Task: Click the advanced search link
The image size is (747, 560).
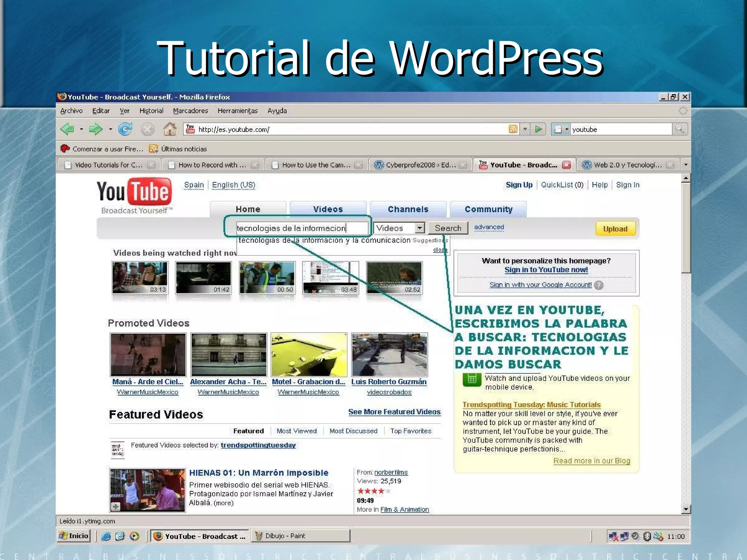Action: [489, 227]
